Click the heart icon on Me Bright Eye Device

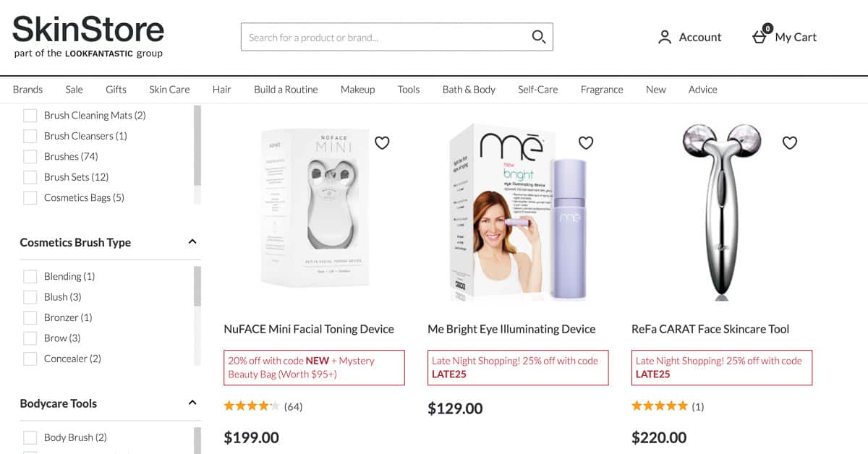(584, 143)
